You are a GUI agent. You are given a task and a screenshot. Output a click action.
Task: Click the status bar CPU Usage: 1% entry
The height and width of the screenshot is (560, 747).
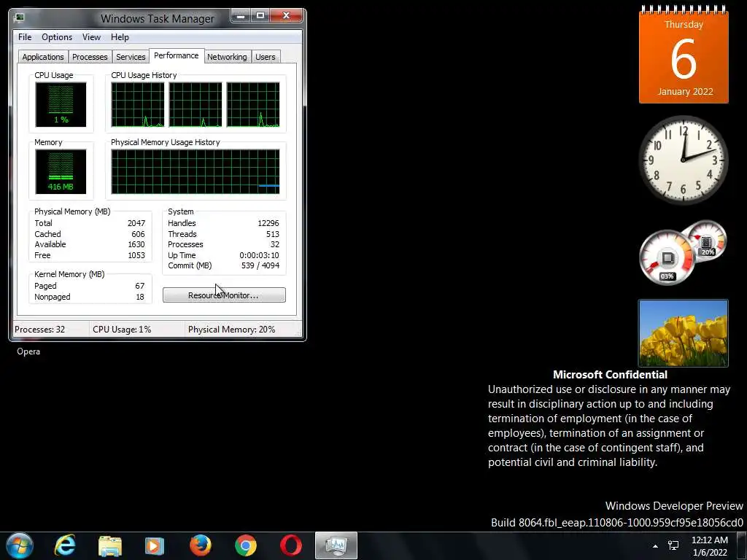pyautogui.click(x=122, y=330)
